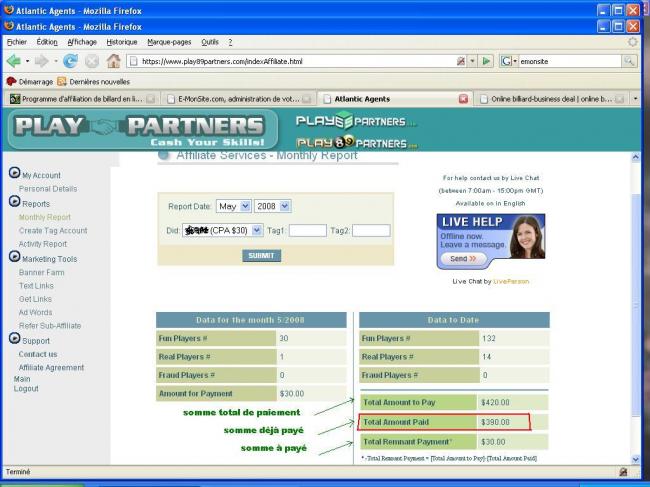
Task: Open the Did (CPA $30) dropdown
Action: pyautogui.click(x=223, y=230)
